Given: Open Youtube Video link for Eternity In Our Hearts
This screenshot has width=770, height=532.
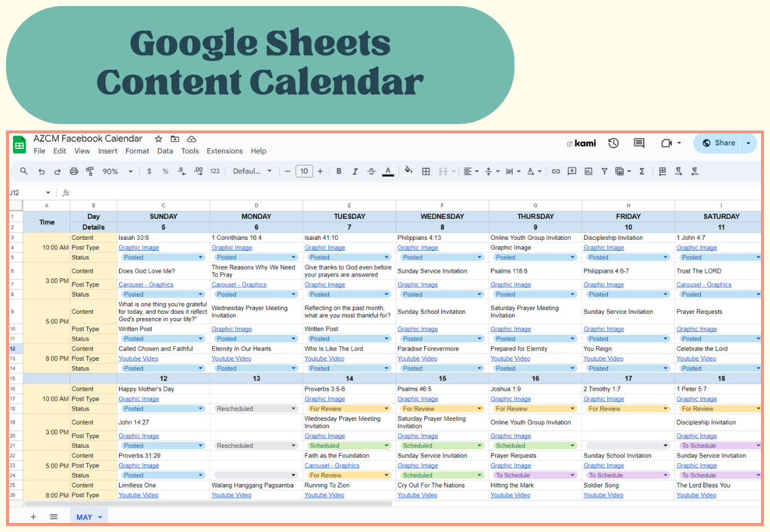Looking at the screenshot, I should tap(232, 359).
